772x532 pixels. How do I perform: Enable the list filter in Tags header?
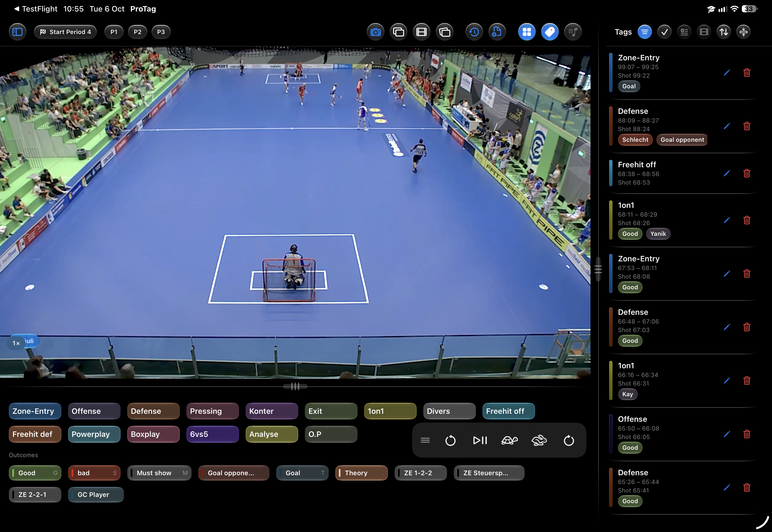point(645,32)
